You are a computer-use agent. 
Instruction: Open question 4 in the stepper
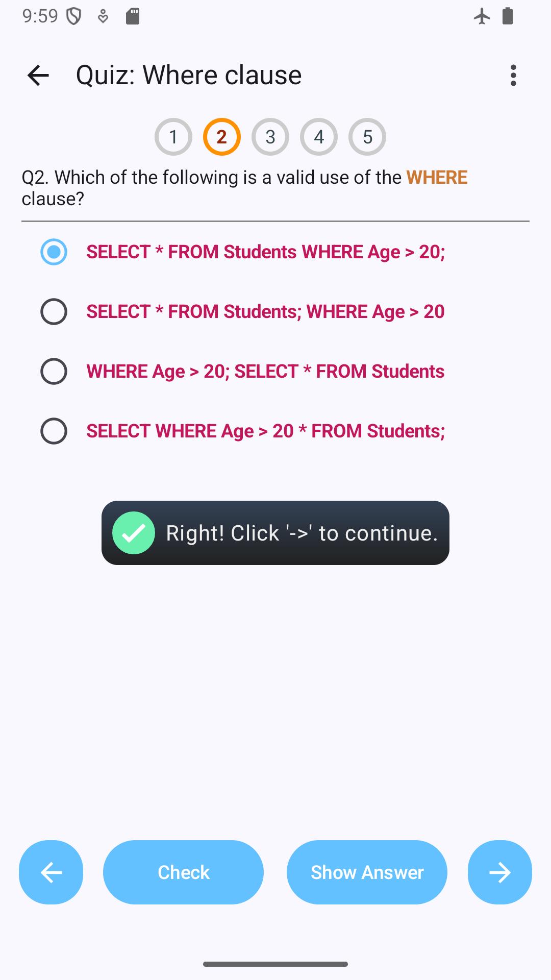(319, 137)
